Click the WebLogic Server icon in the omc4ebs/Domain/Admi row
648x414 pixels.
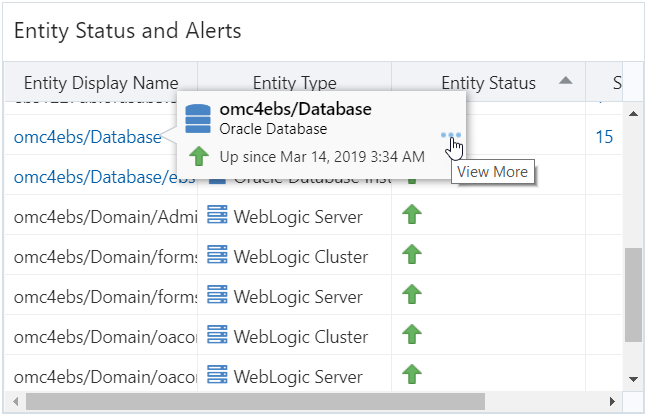pyautogui.click(x=217, y=215)
